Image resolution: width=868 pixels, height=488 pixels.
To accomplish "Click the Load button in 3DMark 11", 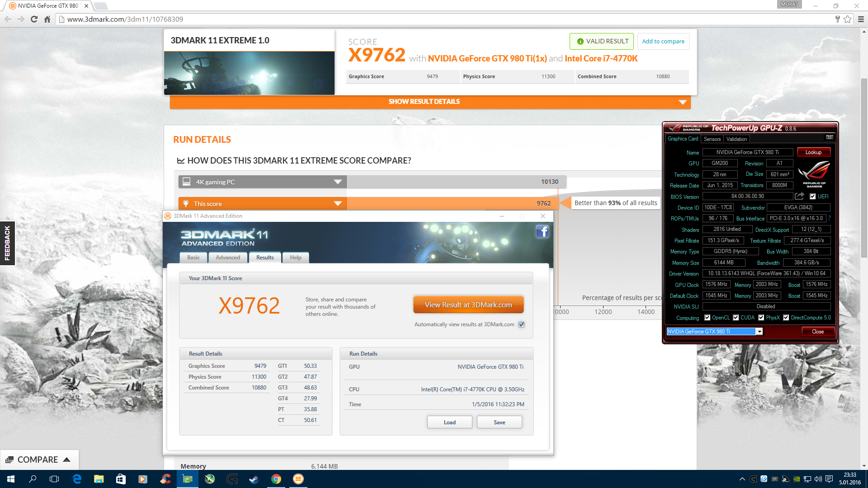I will 450,422.
